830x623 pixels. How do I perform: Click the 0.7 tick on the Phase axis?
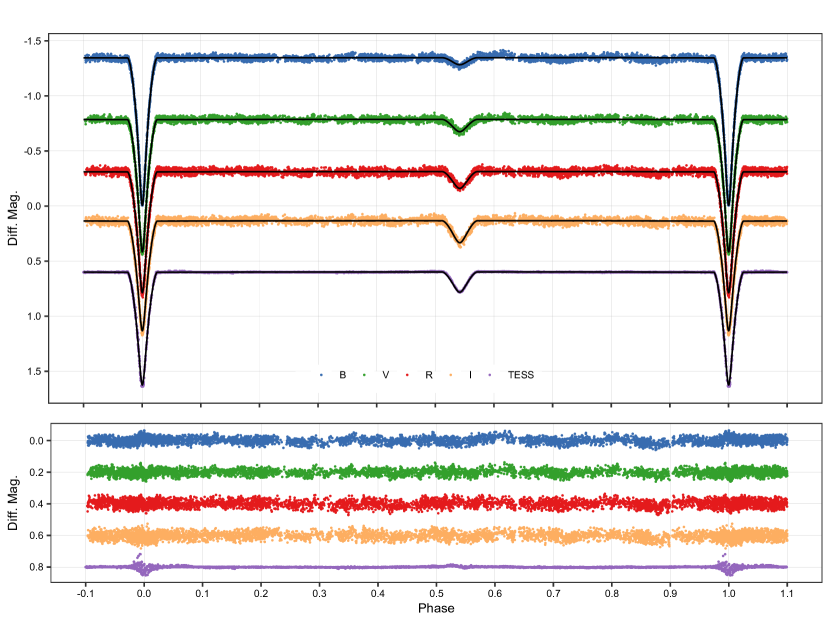pyautogui.click(x=553, y=593)
